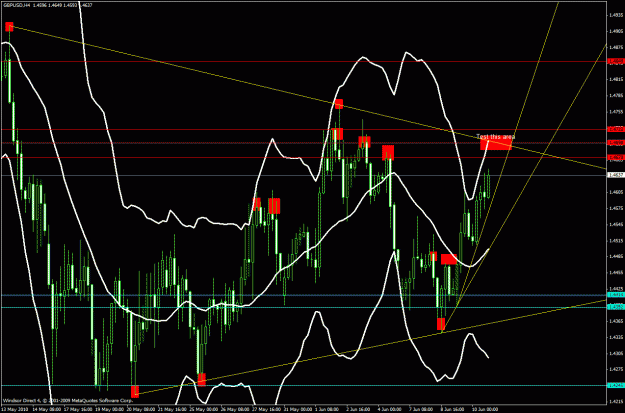Viewport: 625px width, 413px height.
Task: Click the '31 May 00:00' time axis label
Action: pyautogui.click(x=297, y=409)
